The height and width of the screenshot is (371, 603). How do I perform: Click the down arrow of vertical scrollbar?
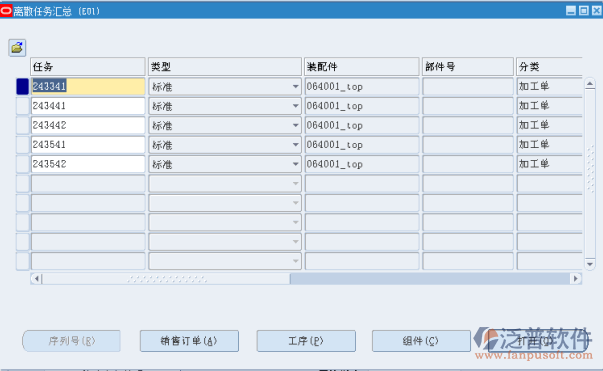pos(590,264)
